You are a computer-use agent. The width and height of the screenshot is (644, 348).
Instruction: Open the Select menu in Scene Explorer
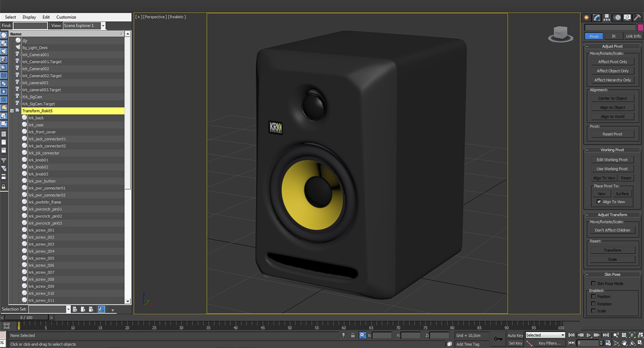[x=10, y=17]
